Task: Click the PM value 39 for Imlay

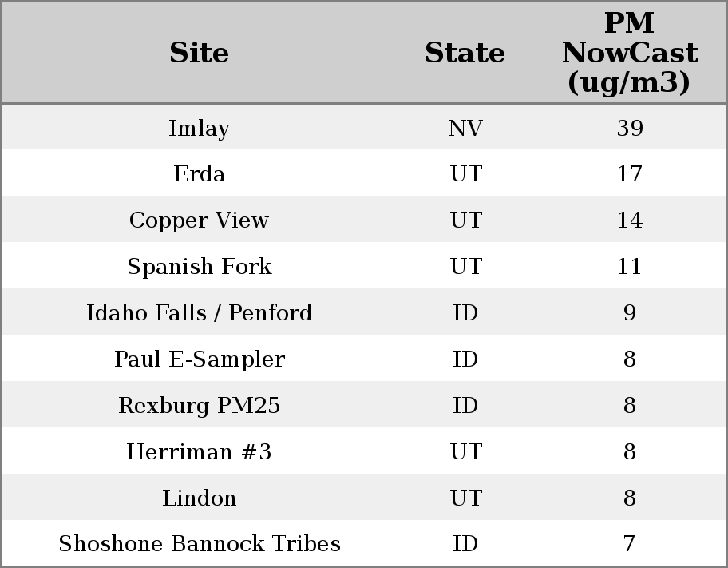Action: point(629,128)
